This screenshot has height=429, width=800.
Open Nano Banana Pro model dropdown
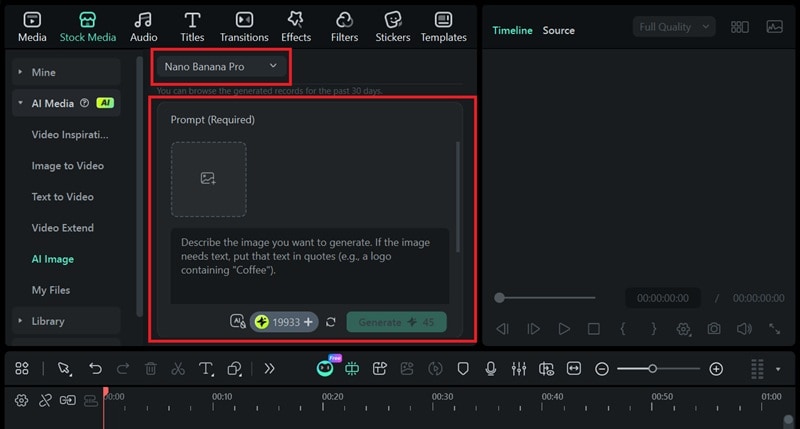(221, 66)
